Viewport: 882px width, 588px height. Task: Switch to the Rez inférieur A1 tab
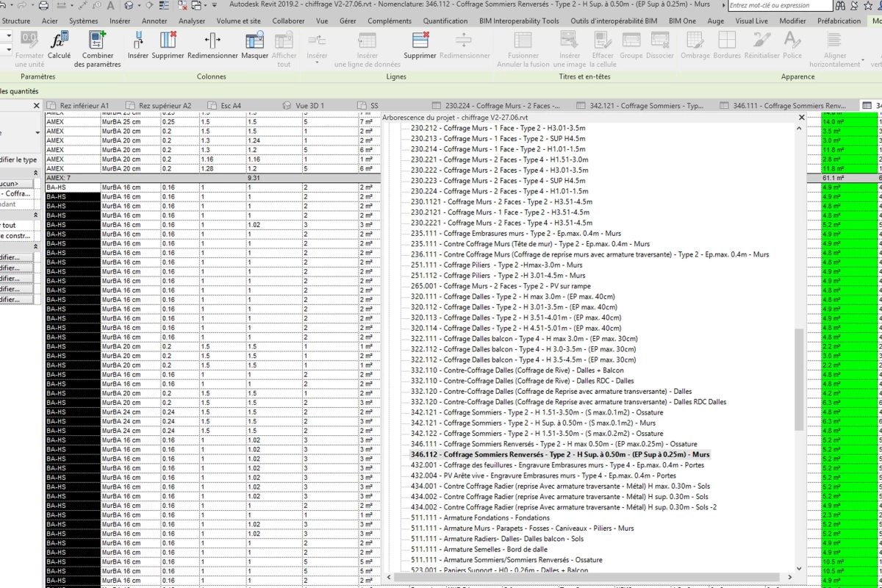pos(84,106)
